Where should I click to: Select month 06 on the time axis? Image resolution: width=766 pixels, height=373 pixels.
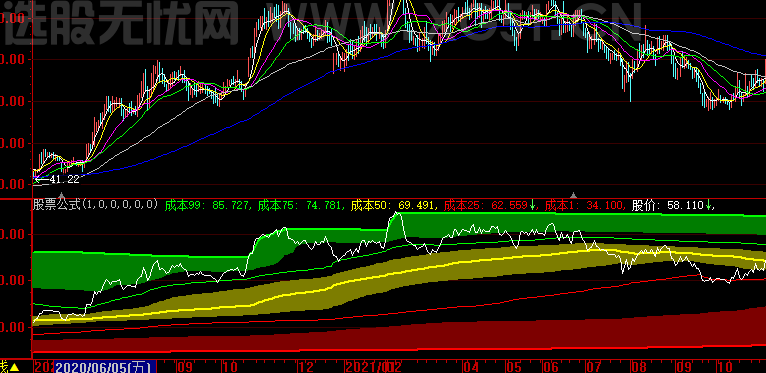click(x=550, y=367)
